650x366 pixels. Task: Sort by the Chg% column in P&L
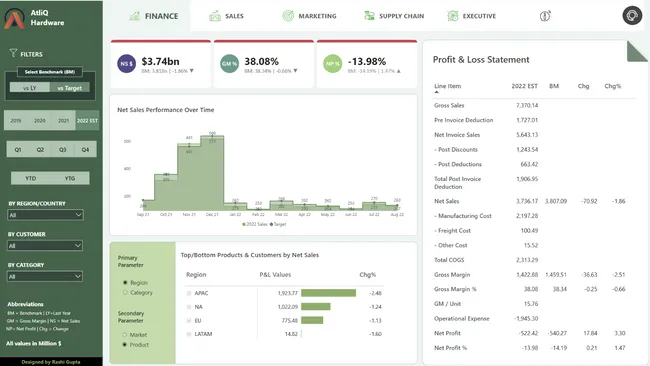pos(613,86)
